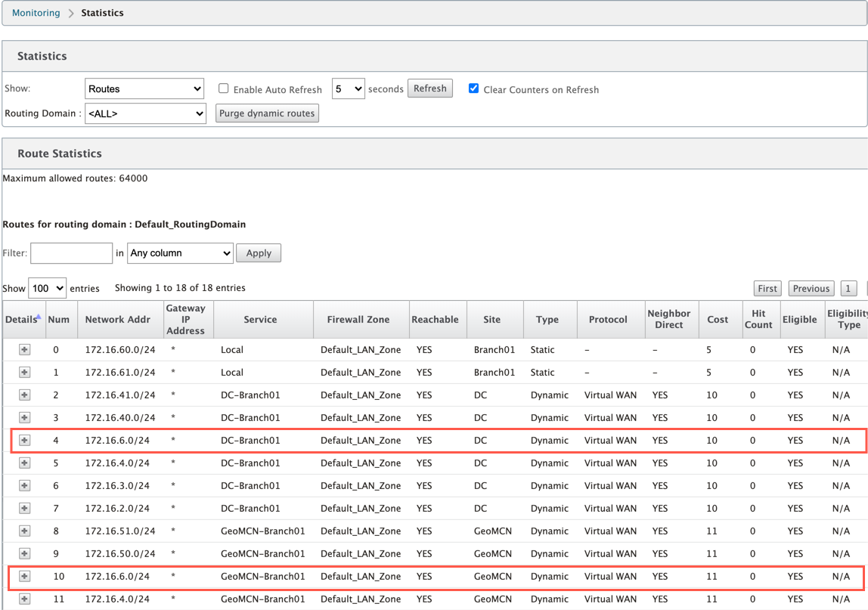Uncheck Clear Counters on Refresh
Screen dimensions: 868x610
(473, 88)
